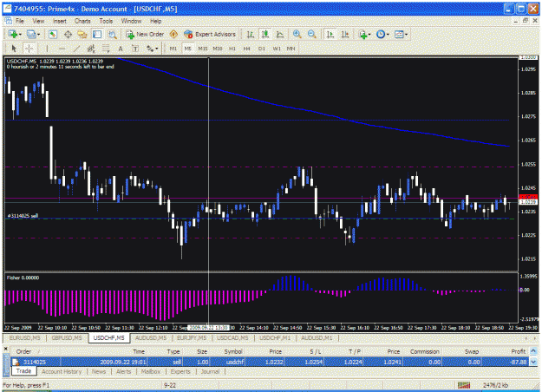Toggle the Expert Advisors button
This screenshot has height=392, width=542.
(x=210, y=34)
